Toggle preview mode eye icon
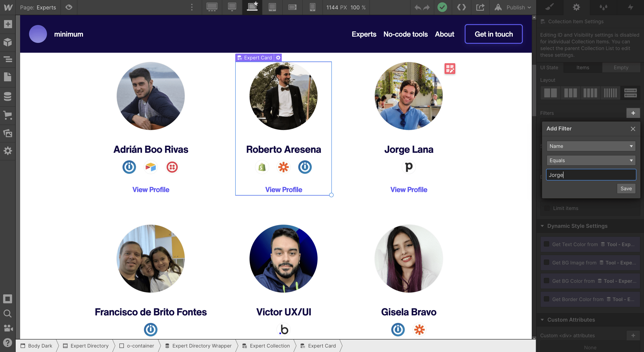The width and height of the screenshot is (644, 352). [x=69, y=7]
